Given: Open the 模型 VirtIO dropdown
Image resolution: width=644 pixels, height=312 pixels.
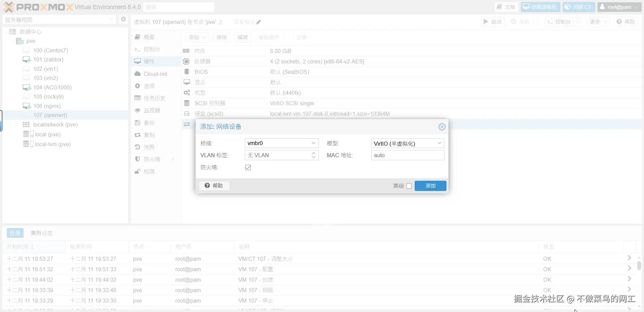Looking at the screenshot, I should click(x=439, y=143).
